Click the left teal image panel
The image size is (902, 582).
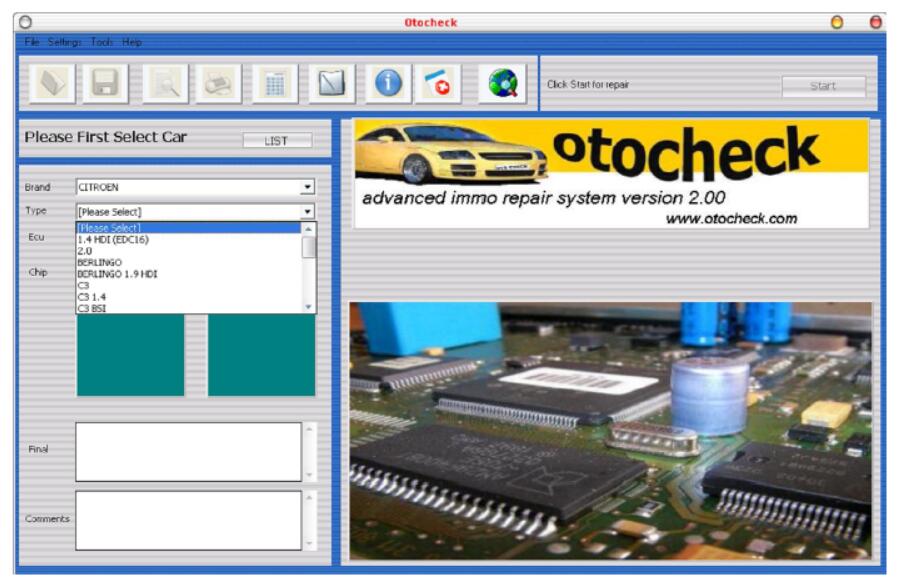point(131,355)
